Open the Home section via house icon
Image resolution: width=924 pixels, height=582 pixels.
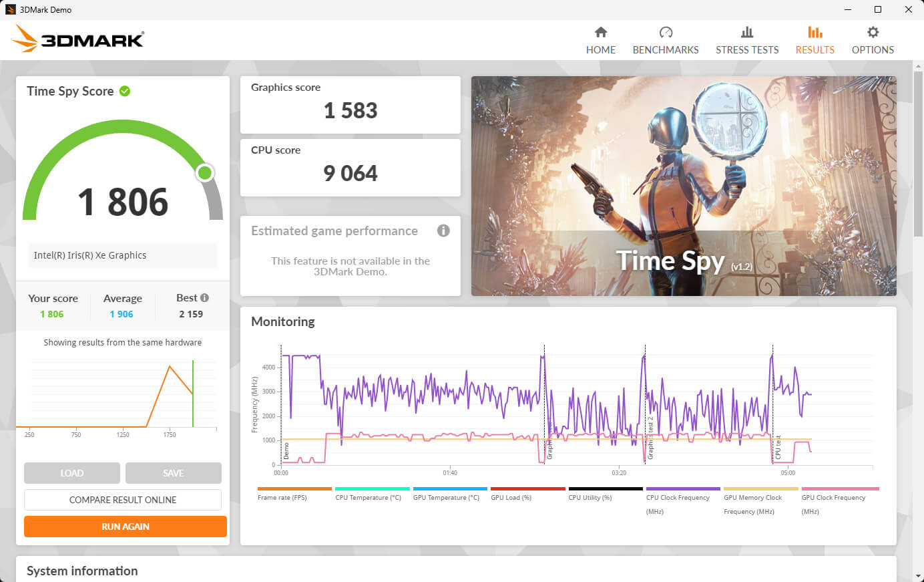[x=600, y=32]
